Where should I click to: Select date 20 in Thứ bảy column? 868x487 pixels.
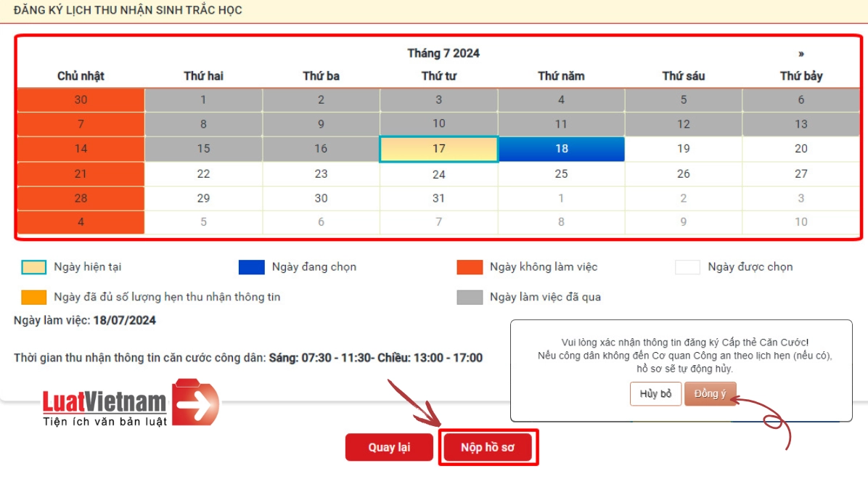(801, 149)
